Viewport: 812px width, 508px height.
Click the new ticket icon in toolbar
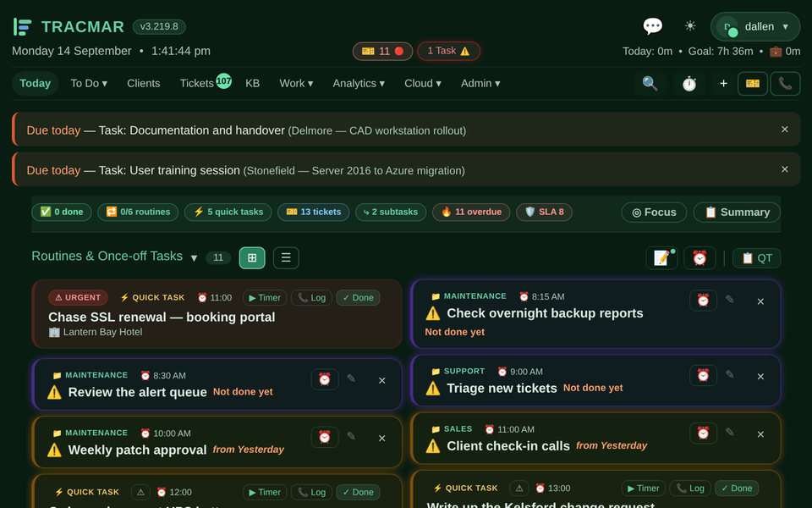753,84
